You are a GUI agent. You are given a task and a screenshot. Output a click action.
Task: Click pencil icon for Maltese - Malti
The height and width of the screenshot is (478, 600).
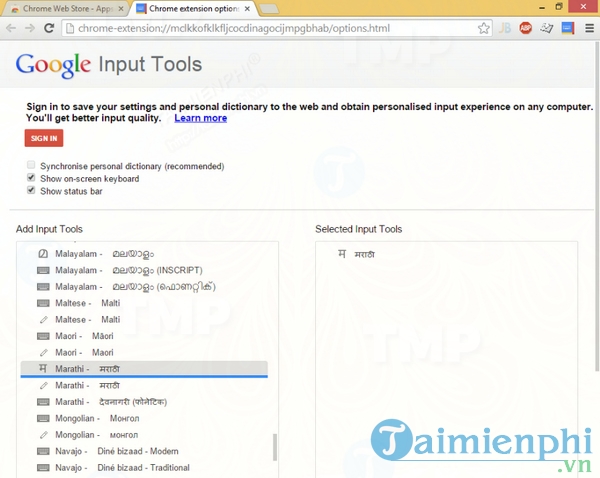(44, 320)
